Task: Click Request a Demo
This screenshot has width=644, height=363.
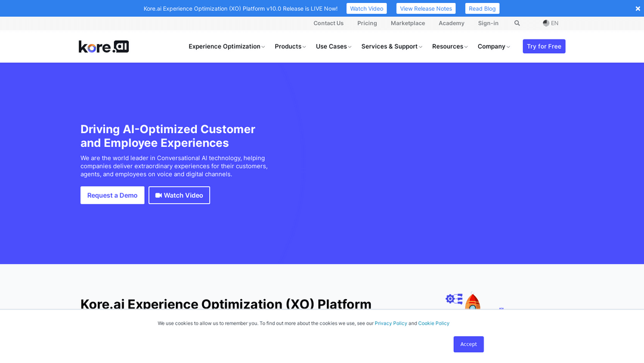Action: click(x=112, y=195)
